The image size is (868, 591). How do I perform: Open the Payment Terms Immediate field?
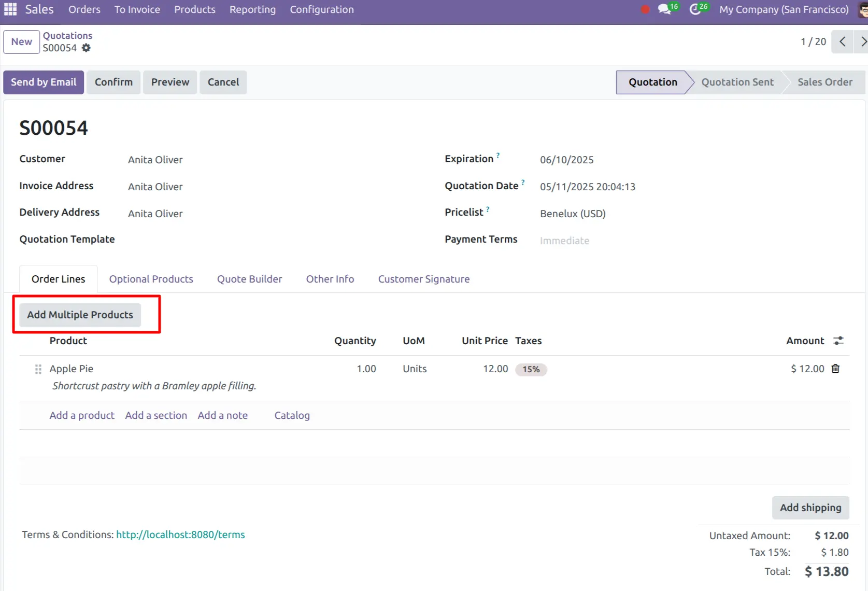[565, 241]
